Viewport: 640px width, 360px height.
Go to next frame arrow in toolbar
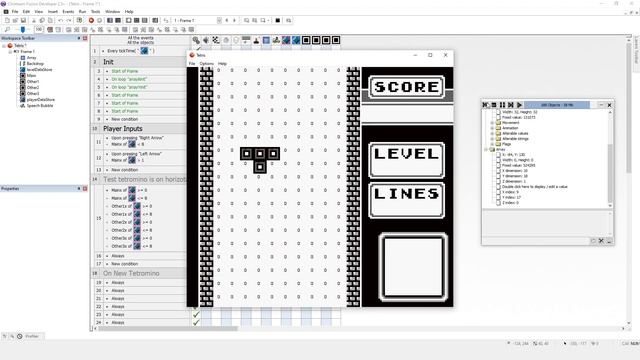pyautogui.click(x=234, y=20)
